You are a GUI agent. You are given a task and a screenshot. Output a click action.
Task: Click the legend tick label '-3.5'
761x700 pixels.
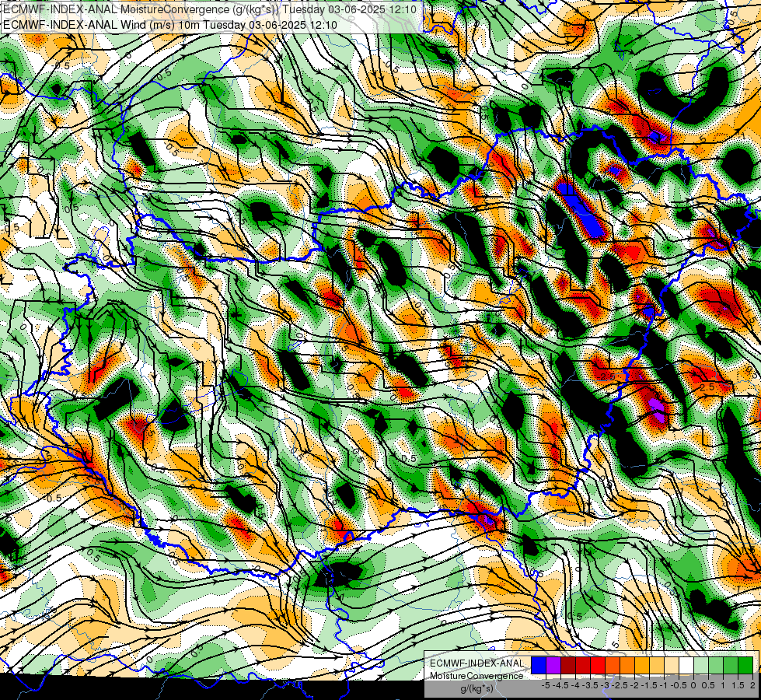point(590,685)
